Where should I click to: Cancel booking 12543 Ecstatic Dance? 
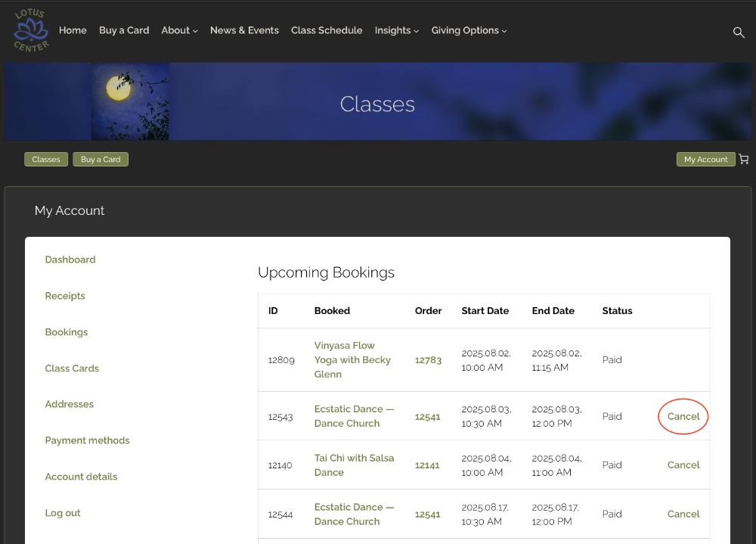(683, 416)
